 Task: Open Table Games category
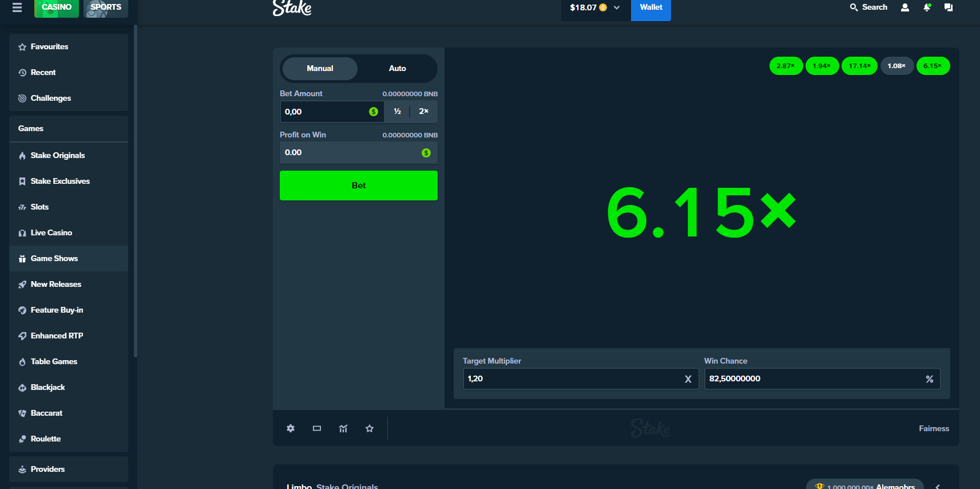[x=69, y=362]
